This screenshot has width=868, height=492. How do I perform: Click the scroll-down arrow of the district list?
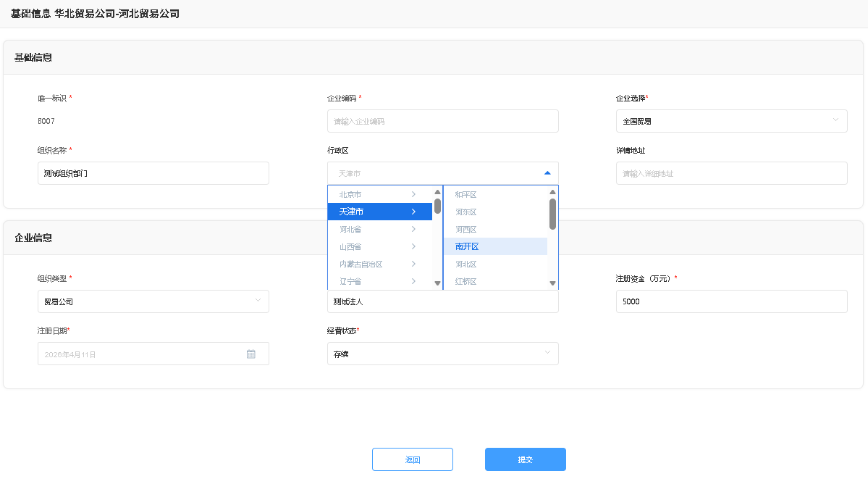552,283
